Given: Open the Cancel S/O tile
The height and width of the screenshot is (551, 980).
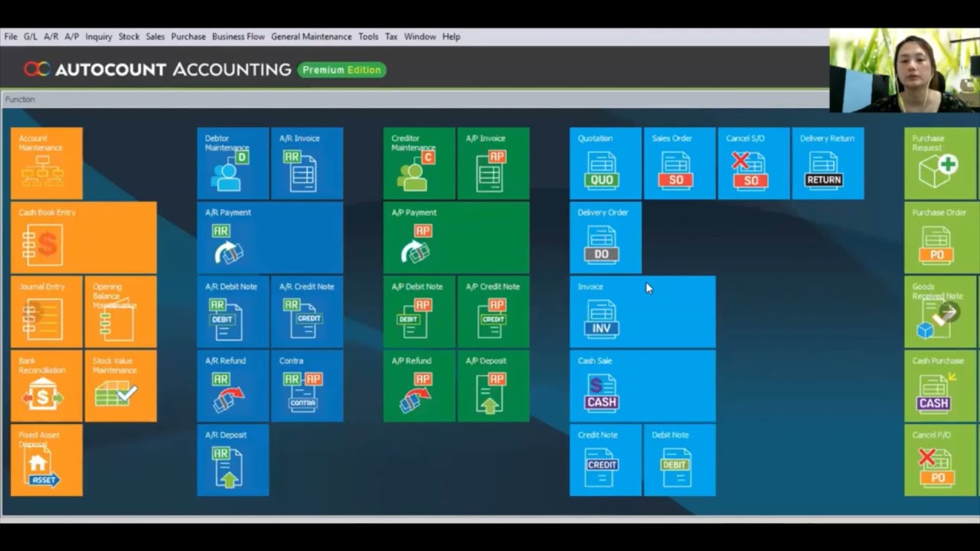Looking at the screenshot, I should [754, 163].
